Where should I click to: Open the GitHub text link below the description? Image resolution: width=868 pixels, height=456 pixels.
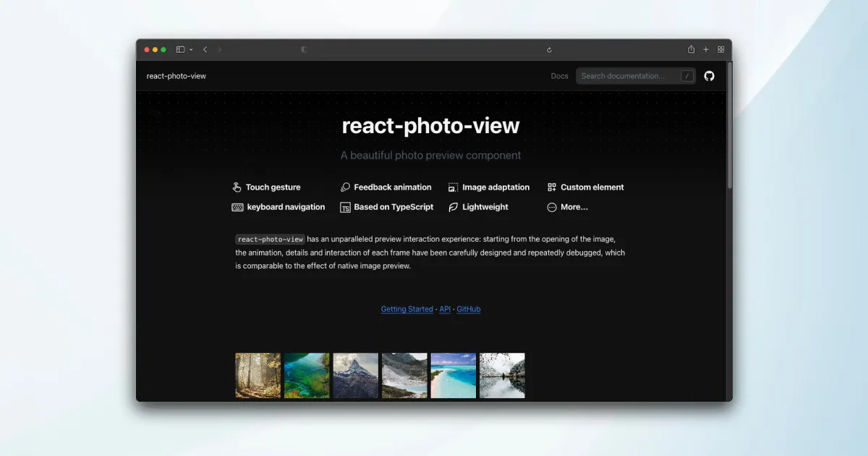pyautogui.click(x=469, y=309)
